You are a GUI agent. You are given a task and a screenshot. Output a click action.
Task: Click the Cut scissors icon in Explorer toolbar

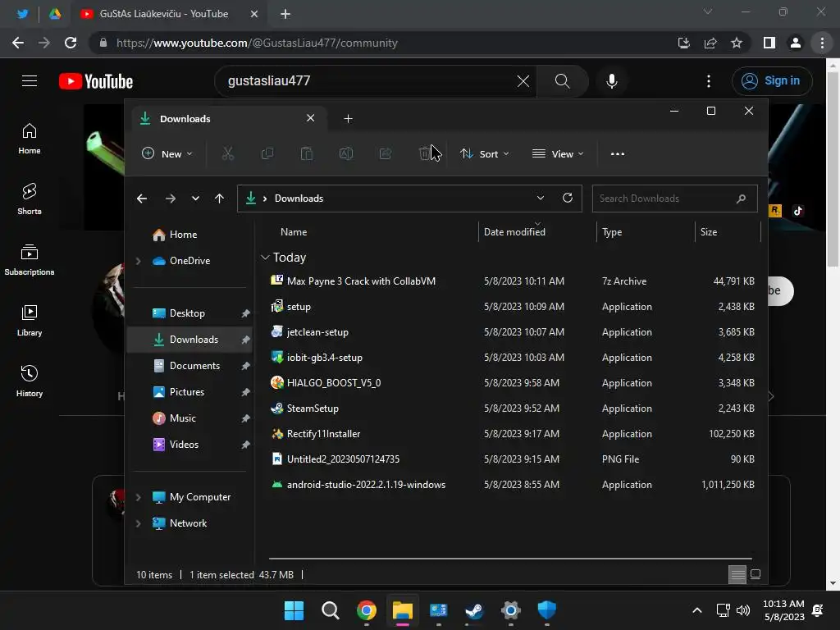point(228,153)
